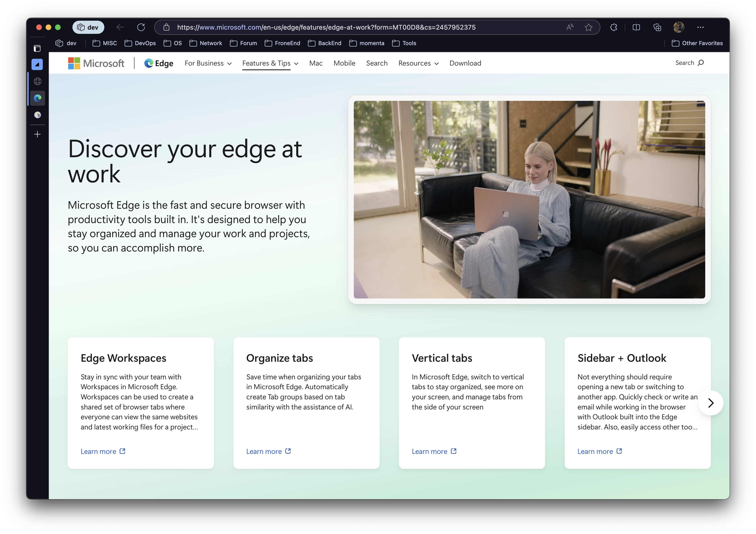This screenshot has height=534, width=756.
Task: Click the address bar URL
Action: (x=326, y=27)
